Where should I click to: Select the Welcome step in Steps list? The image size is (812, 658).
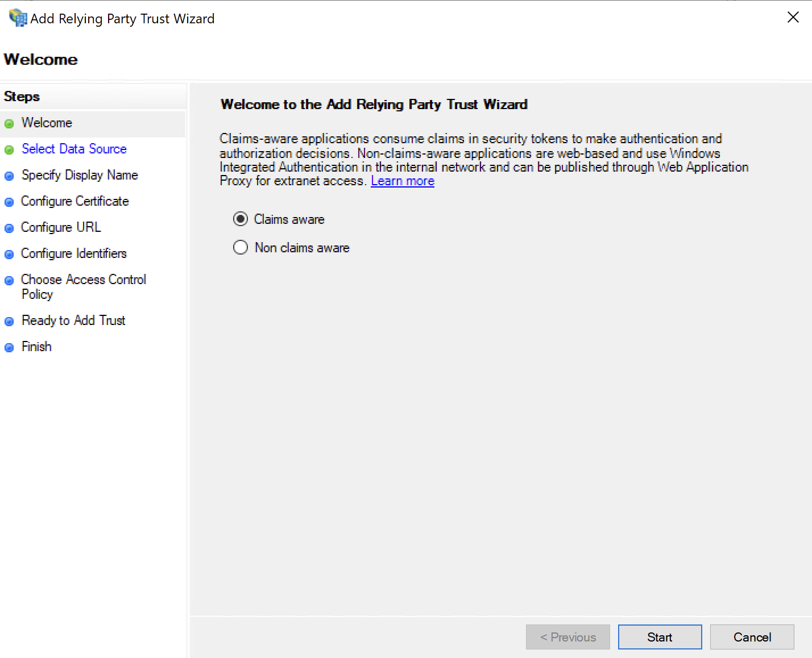click(x=47, y=123)
